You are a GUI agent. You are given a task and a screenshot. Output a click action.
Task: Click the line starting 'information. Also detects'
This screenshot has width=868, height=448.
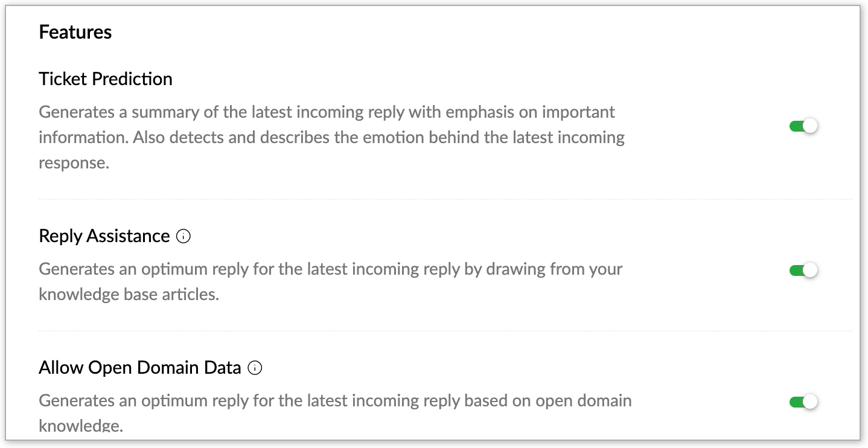coord(331,138)
